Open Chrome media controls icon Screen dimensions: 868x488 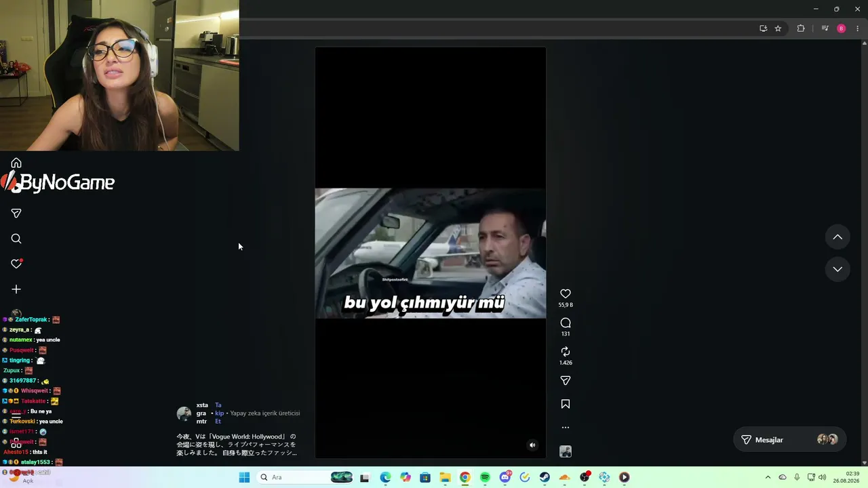tap(825, 28)
